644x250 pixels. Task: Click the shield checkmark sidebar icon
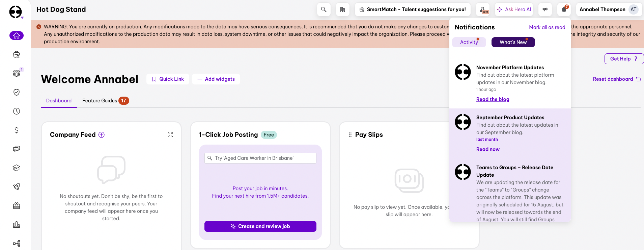click(17, 92)
